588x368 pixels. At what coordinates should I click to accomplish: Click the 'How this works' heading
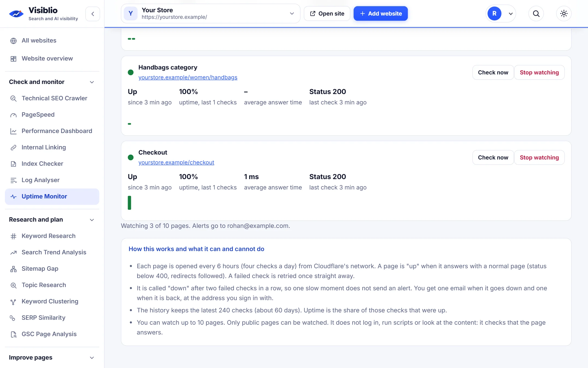pos(196,249)
